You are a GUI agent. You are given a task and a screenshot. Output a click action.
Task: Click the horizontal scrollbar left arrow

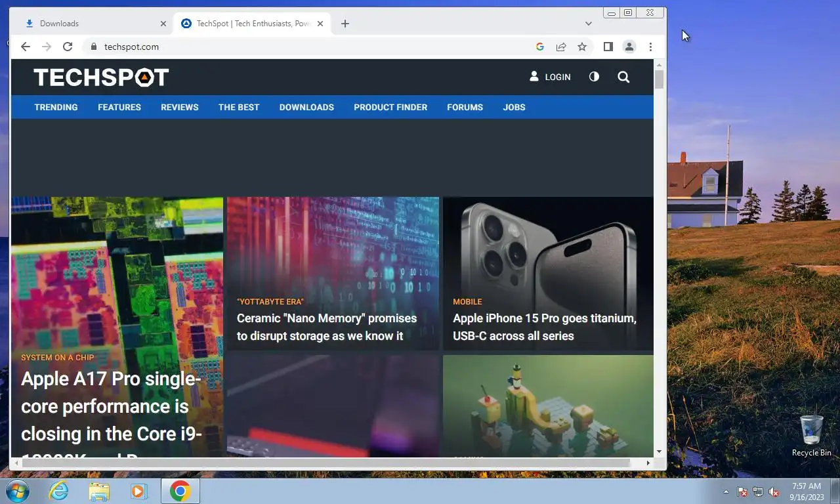pyautogui.click(x=16, y=463)
